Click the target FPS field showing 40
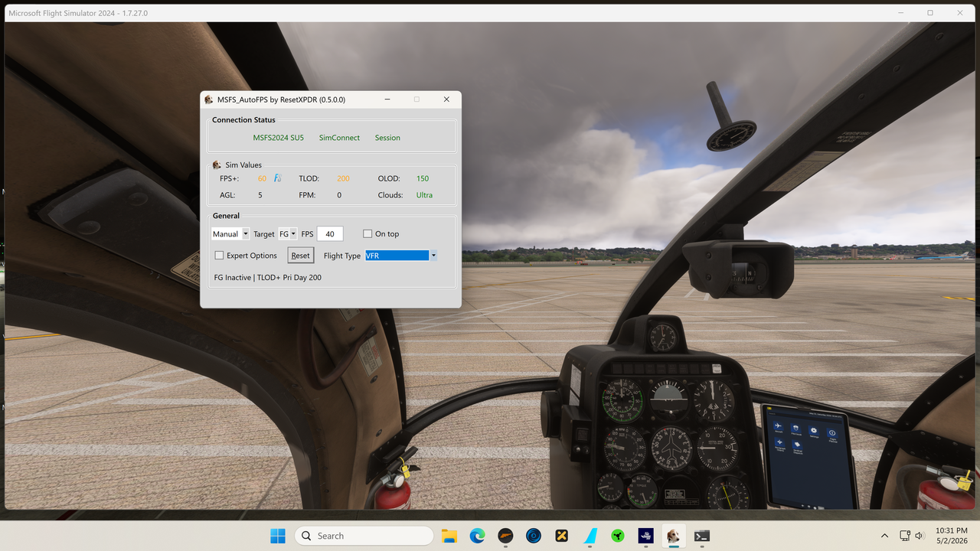The width and height of the screenshot is (980, 551). (x=330, y=234)
